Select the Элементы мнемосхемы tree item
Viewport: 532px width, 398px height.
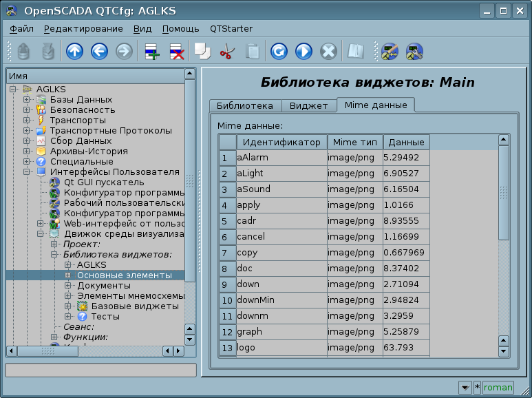(x=131, y=296)
